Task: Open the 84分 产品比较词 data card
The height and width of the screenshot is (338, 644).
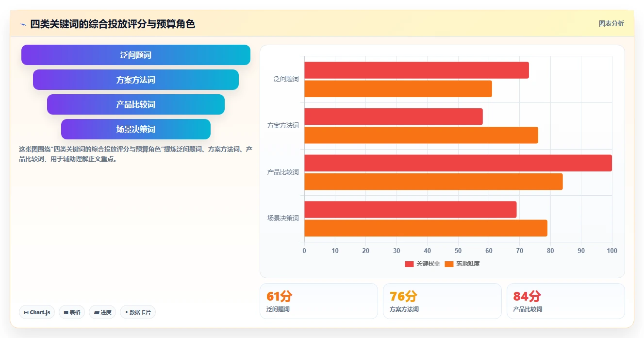Action: point(566,301)
